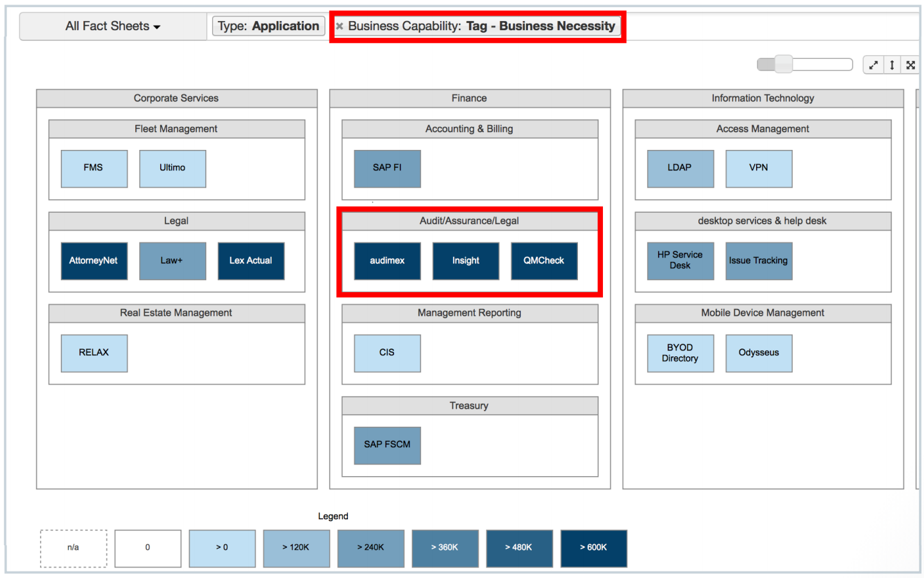924x578 pixels.
Task: Click the HP Service Desk box
Action: [x=681, y=261]
